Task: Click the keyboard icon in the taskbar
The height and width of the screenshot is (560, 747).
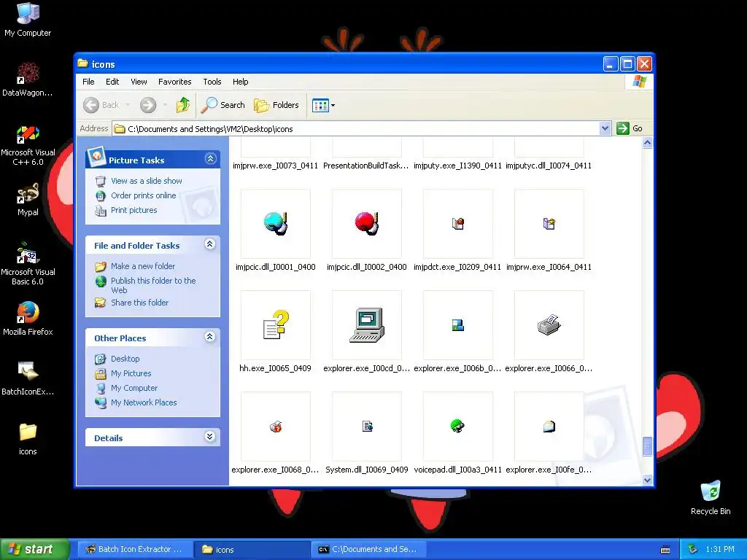Action: pyautogui.click(x=665, y=550)
